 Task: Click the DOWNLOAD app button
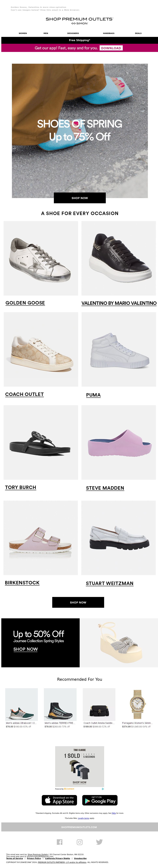click(x=111, y=48)
